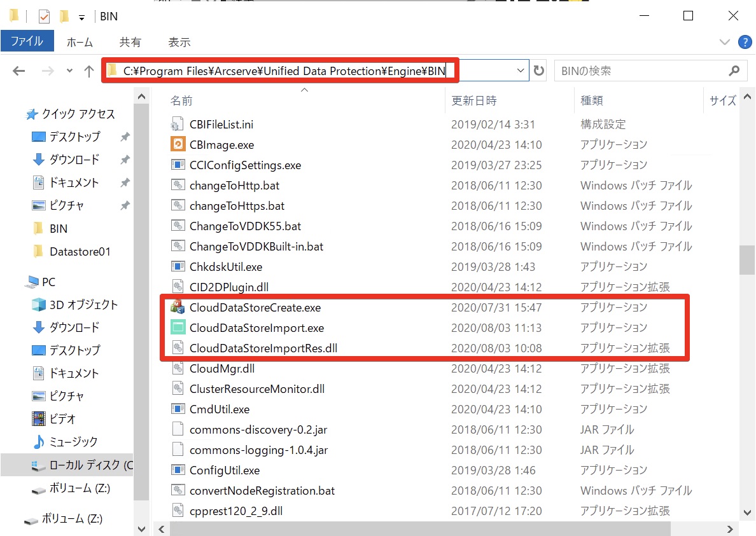
Task: Open ビデオ folder in navigation pane
Action: 53,419
